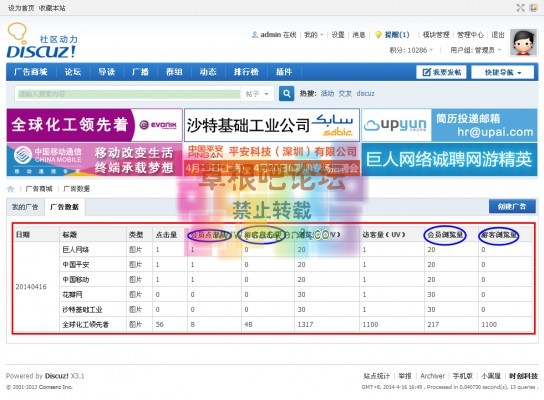Viewport: 544px width, 400px height.
Task: Click the 20140416 date cell
Action: tap(31, 287)
